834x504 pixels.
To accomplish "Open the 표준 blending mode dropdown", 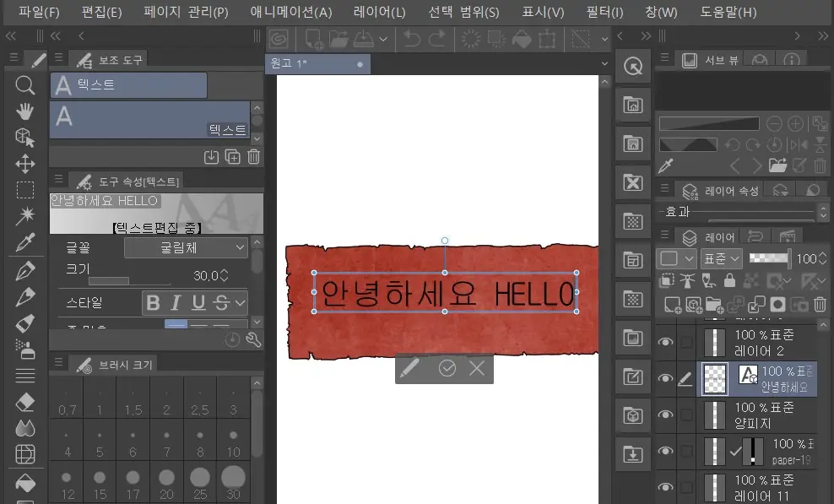I will pos(723,258).
